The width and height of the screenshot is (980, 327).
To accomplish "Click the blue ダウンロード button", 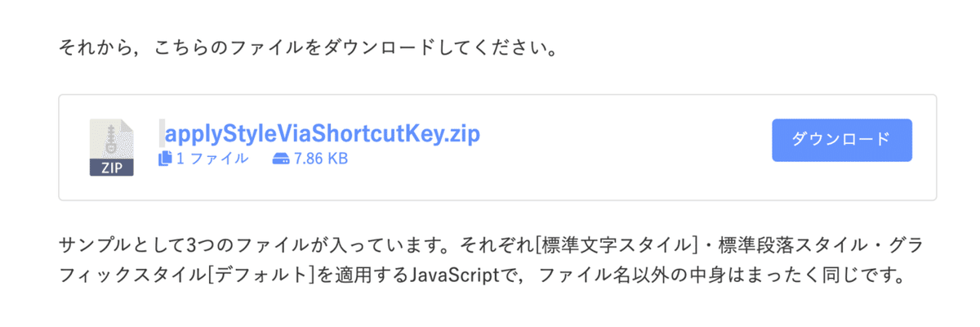I will [842, 140].
